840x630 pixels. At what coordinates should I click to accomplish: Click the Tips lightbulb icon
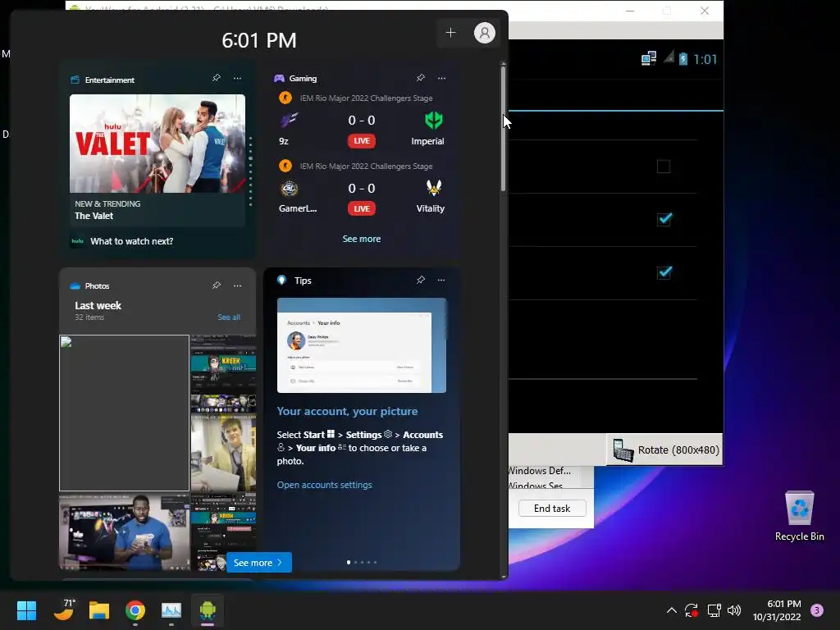point(282,281)
